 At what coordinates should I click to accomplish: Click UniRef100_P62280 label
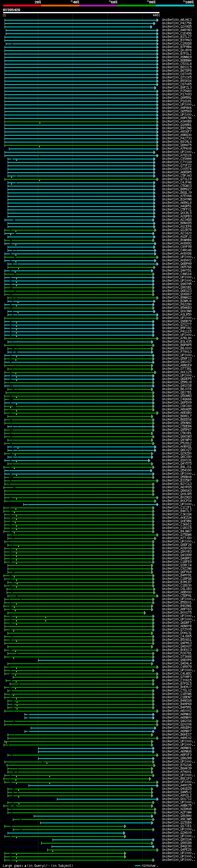[177, 305]
